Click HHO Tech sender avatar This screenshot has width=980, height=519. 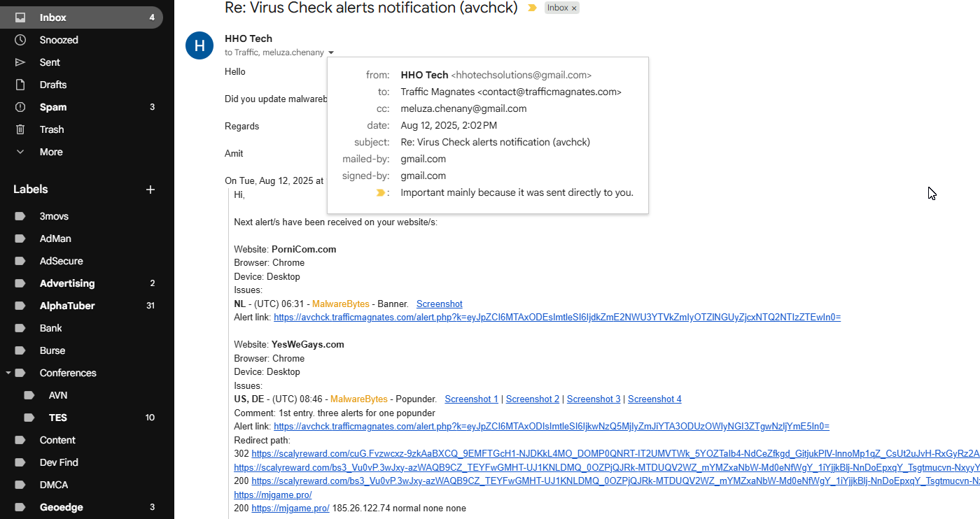click(199, 45)
